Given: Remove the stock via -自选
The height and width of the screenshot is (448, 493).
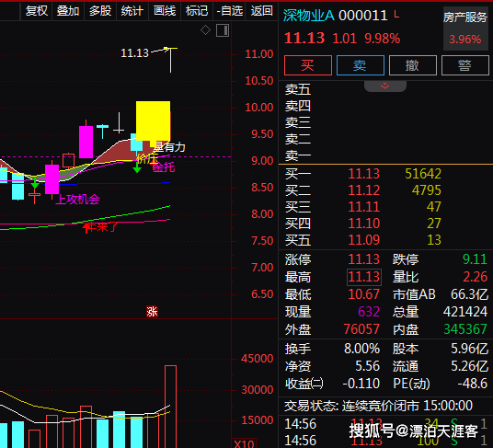Looking at the screenshot, I should [x=230, y=11].
